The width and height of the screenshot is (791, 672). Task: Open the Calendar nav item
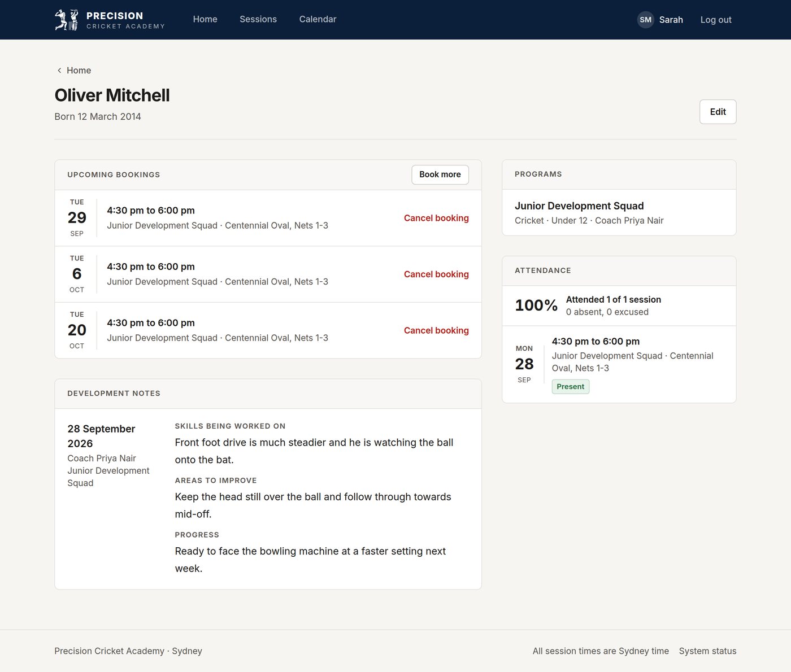[318, 19]
